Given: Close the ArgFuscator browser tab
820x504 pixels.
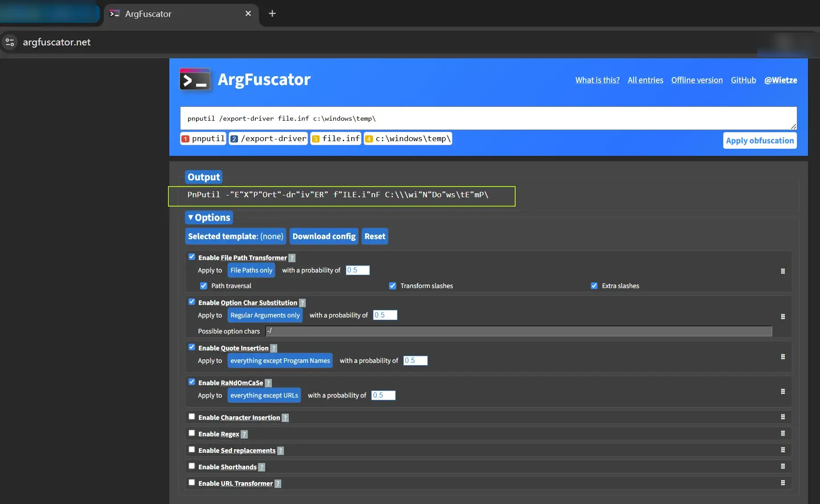Looking at the screenshot, I should click(248, 13).
